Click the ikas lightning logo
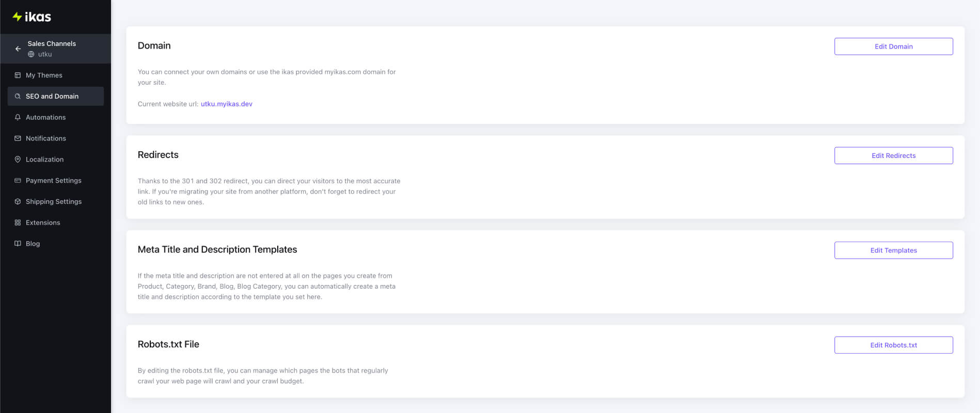Viewport: 980px width, 413px height. click(x=17, y=17)
